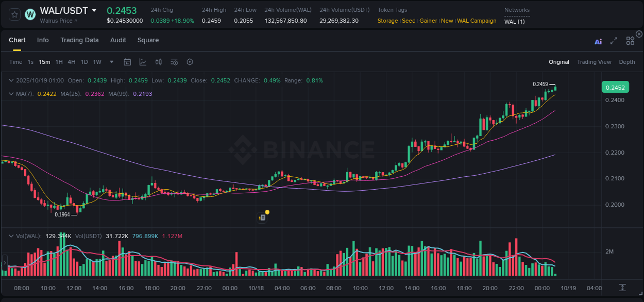The width and height of the screenshot is (644, 302).
Task: Click the compare symbols candle icon
Action: coord(159,62)
